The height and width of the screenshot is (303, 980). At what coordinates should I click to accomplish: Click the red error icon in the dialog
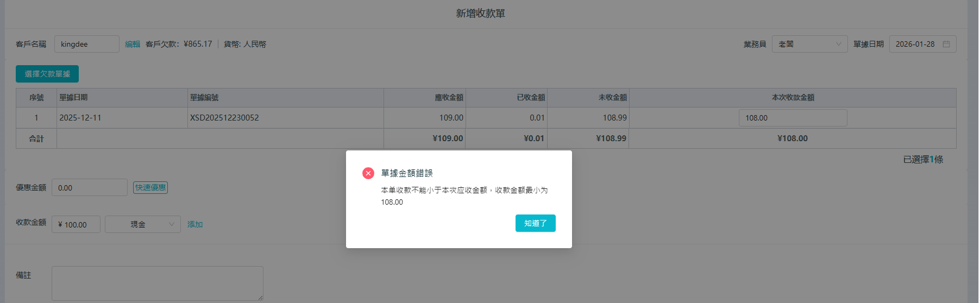click(x=368, y=173)
